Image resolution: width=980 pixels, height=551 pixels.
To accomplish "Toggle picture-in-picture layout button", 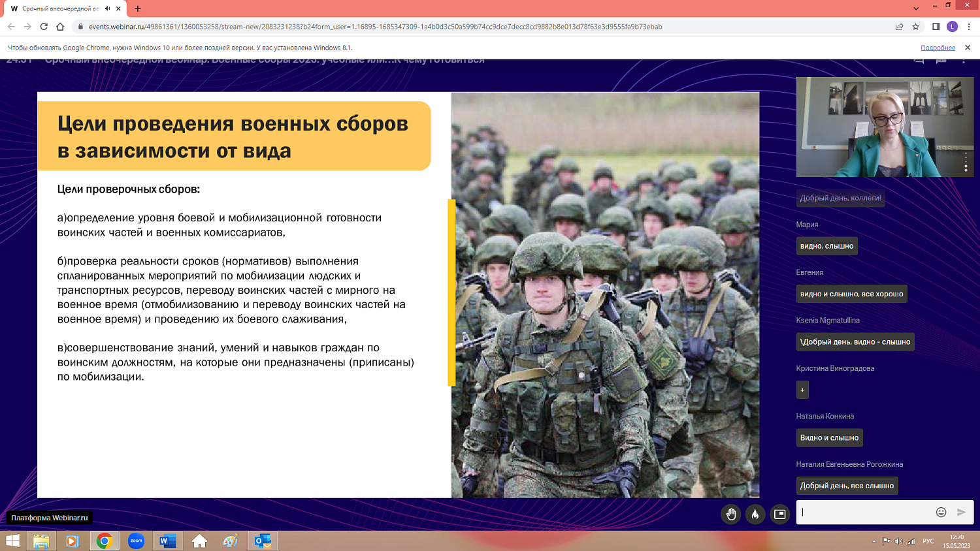I will pos(779,514).
